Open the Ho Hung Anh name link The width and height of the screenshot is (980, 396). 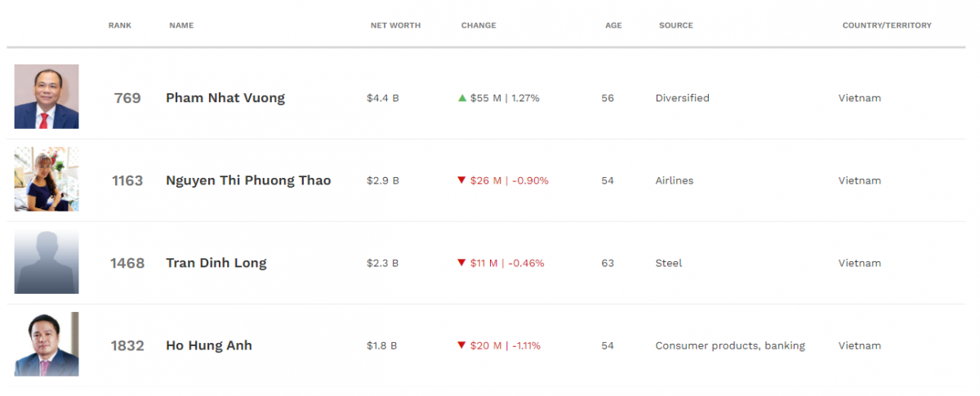pos(209,345)
